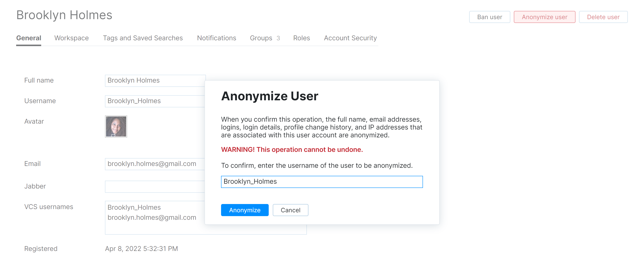Image resolution: width=644 pixels, height=258 pixels.
Task: Click the Email input field
Action: (x=155, y=164)
